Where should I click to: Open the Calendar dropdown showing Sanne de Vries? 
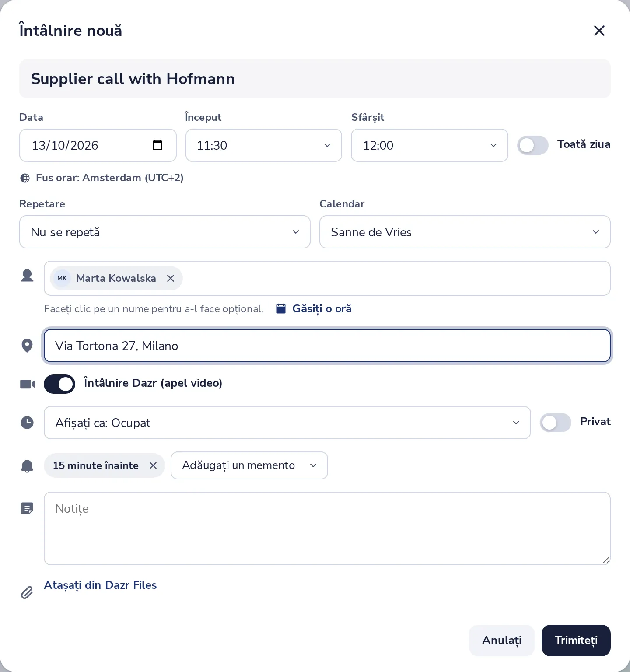coord(465,232)
